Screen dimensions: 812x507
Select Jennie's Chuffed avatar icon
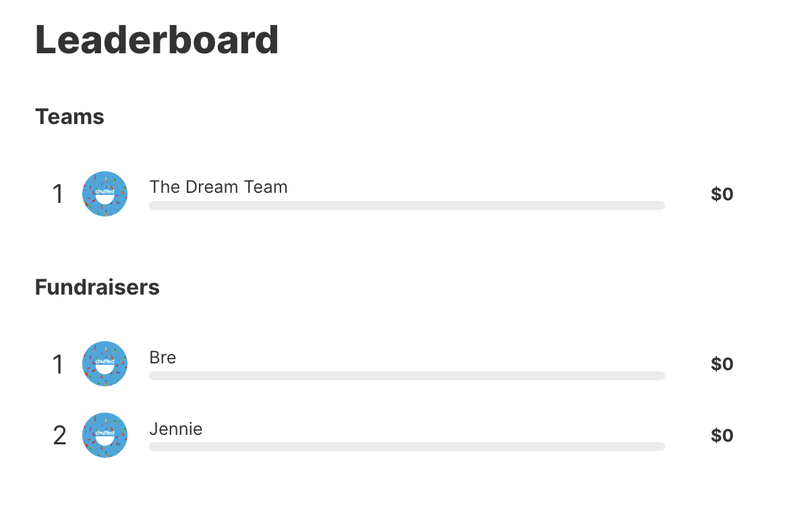point(105,436)
